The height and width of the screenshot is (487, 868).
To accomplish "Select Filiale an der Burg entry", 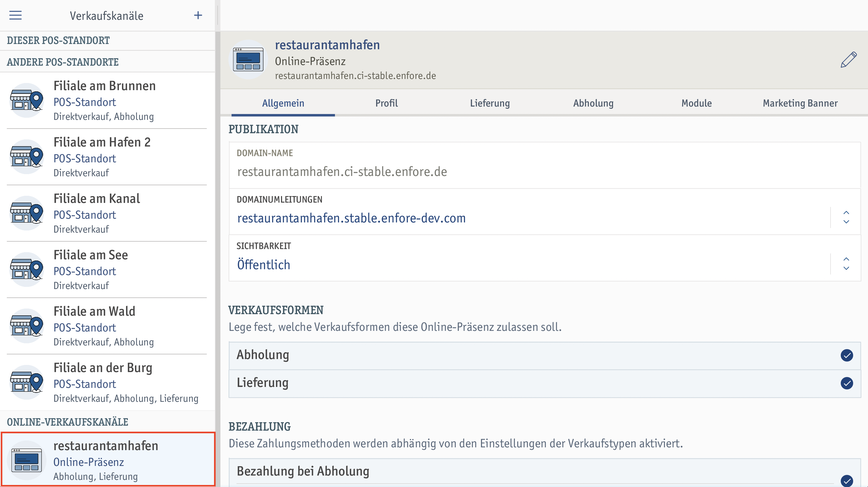I will click(x=107, y=382).
